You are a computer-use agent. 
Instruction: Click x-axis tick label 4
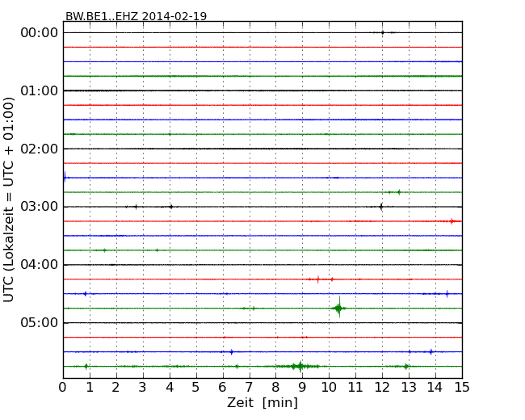click(170, 388)
